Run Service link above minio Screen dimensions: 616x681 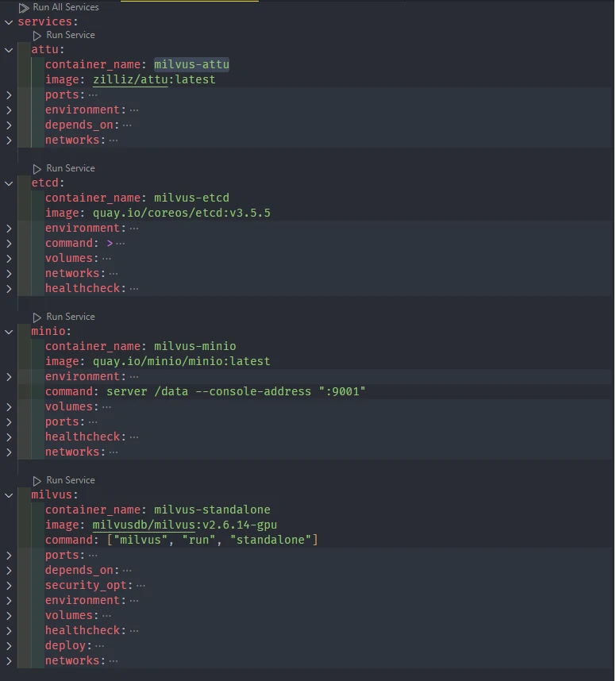pyautogui.click(x=71, y=317)
